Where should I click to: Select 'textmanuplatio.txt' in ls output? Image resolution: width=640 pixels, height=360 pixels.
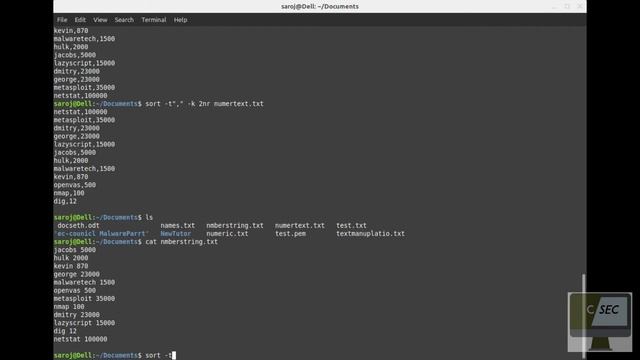(x=371, y=233)
